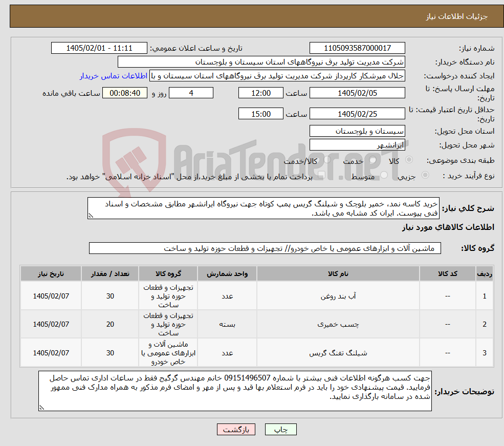Select the متوسط purchase type radio

click(384, 175)
